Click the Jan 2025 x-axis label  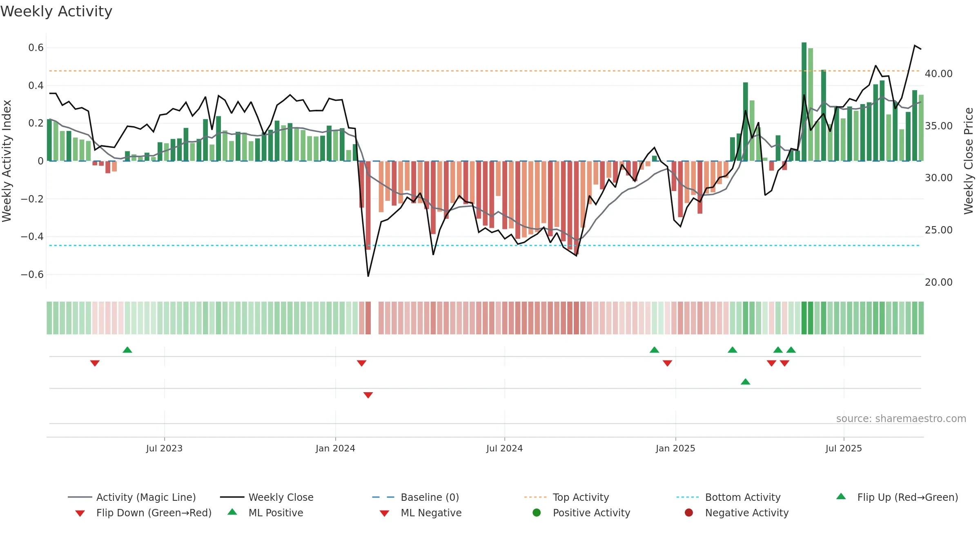[675, 448]
